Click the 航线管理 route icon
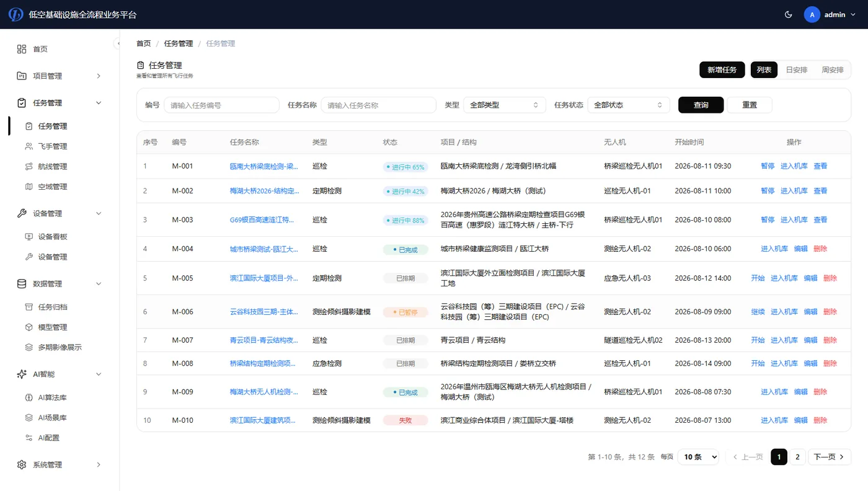 (x=29, y=166)
